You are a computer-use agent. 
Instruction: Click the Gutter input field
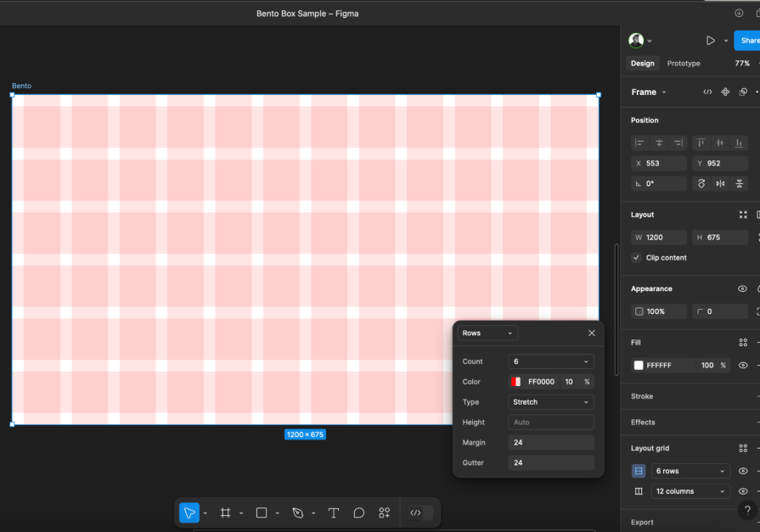(x=550, y=462)
